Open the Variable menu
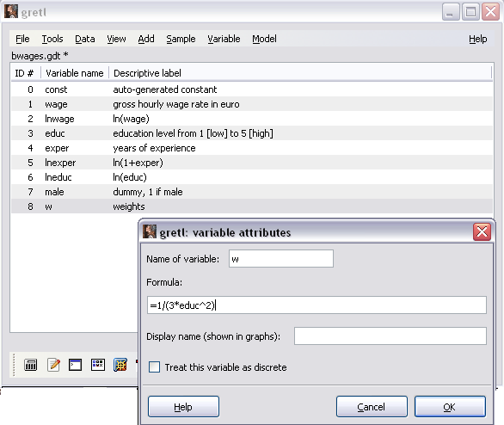This screenshot has height=425, width=504. (224, 39)
